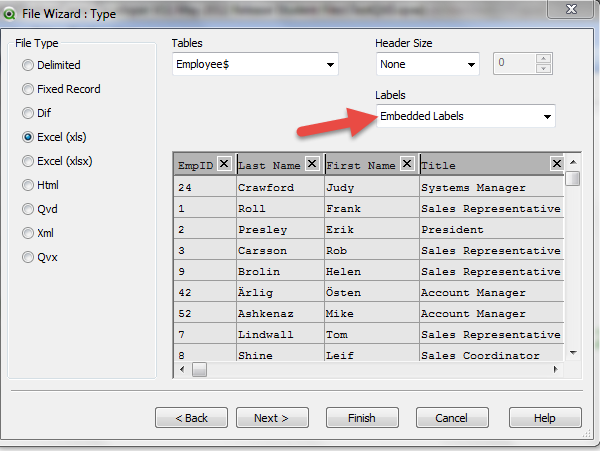Click the Sales Coordinator cell

tap(492, 353)
